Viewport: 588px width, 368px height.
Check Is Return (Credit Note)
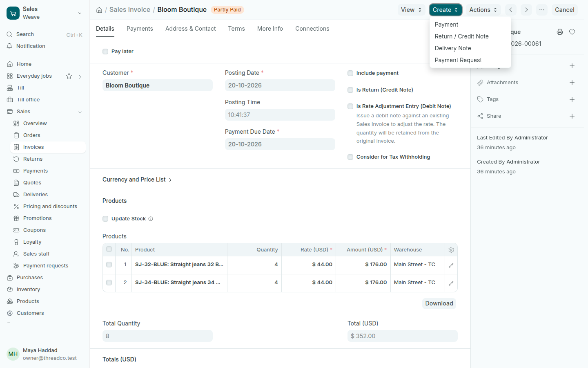click(350, 90)
